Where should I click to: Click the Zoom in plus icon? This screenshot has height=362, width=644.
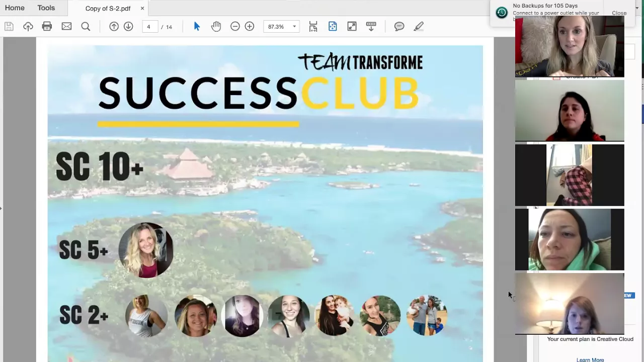point(250,27)
